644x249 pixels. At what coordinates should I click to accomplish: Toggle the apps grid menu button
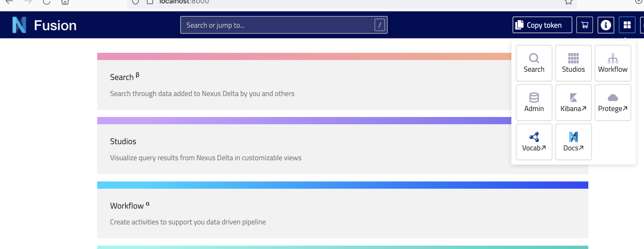(x=627, y=25)
